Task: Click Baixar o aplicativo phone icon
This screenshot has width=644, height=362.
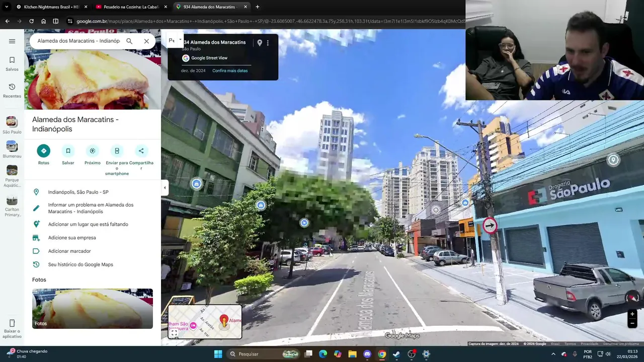Action: coord(12,323)
